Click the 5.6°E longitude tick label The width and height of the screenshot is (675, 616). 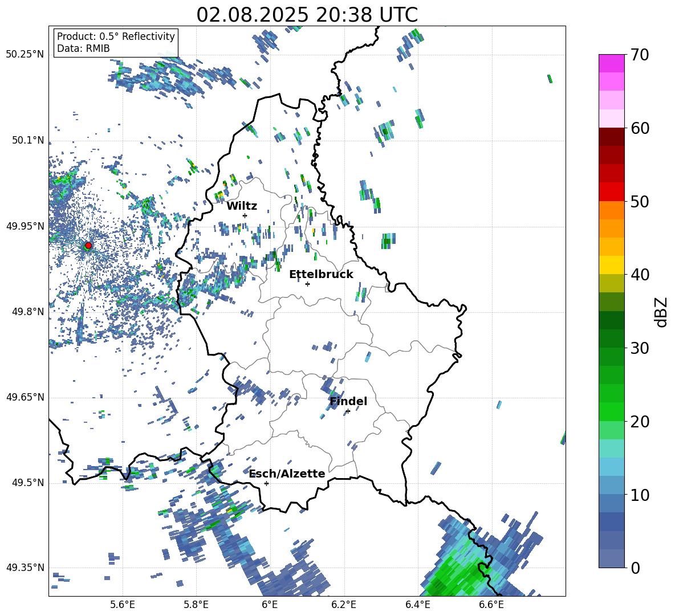123,605
